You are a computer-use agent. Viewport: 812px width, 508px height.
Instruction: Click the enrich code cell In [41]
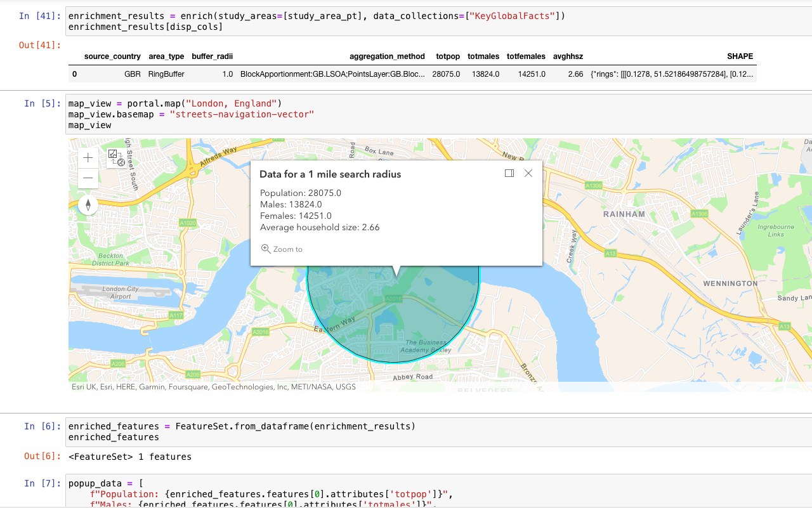pos(381,21)
